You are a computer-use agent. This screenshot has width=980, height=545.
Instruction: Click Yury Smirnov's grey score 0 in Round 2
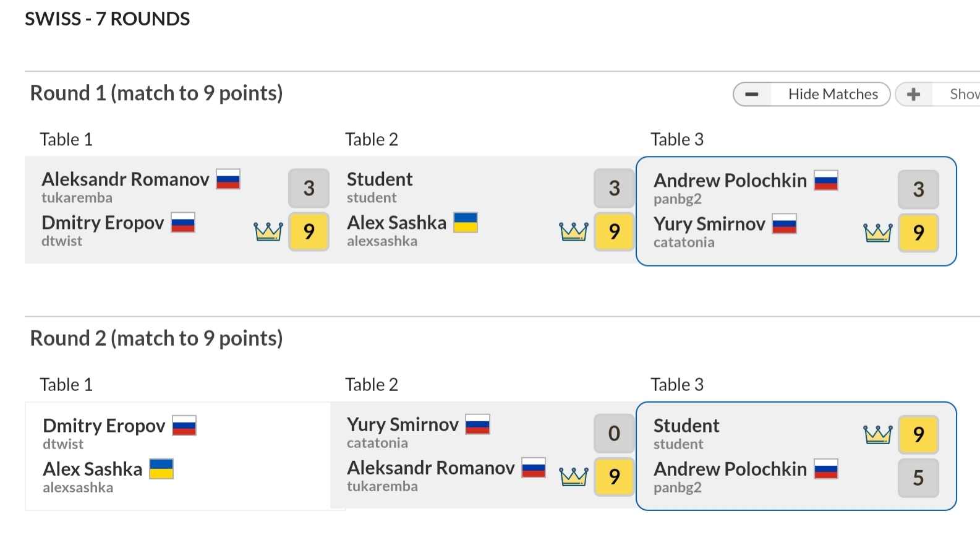click(x=614, y=434)
